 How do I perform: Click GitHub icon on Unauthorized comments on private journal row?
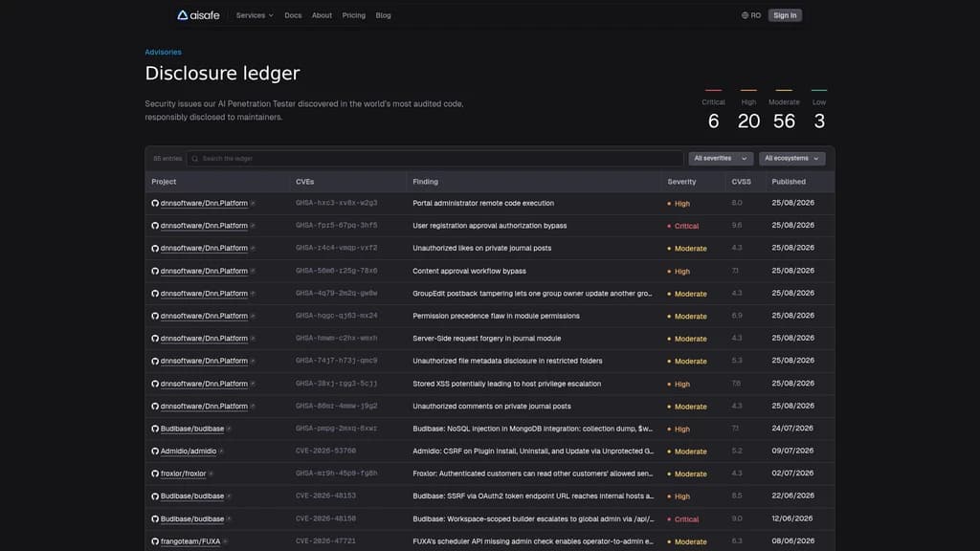(155, 406)
